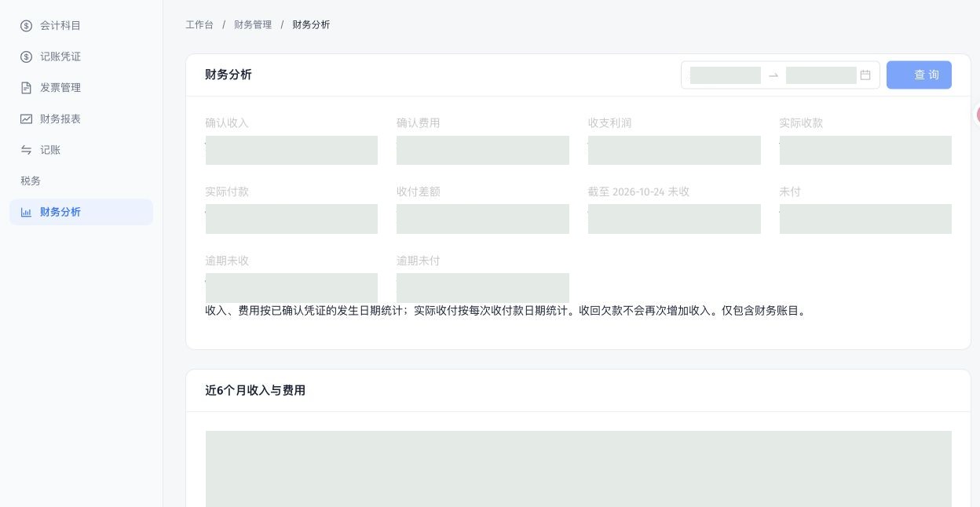The height and width of the screenshot is (507, 980).
Task: Click the 实际收款 statistic label
Action: coord(801,123)
